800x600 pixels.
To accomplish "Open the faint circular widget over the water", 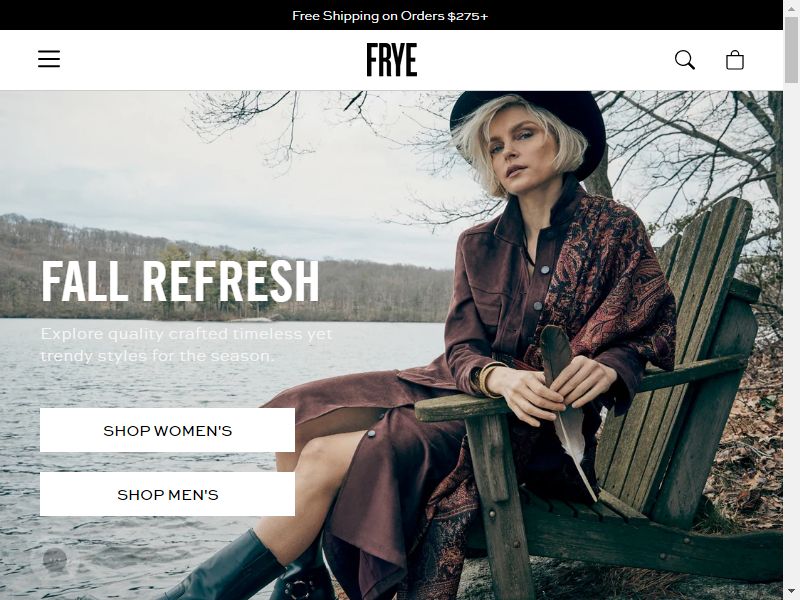I will (55, 560).
